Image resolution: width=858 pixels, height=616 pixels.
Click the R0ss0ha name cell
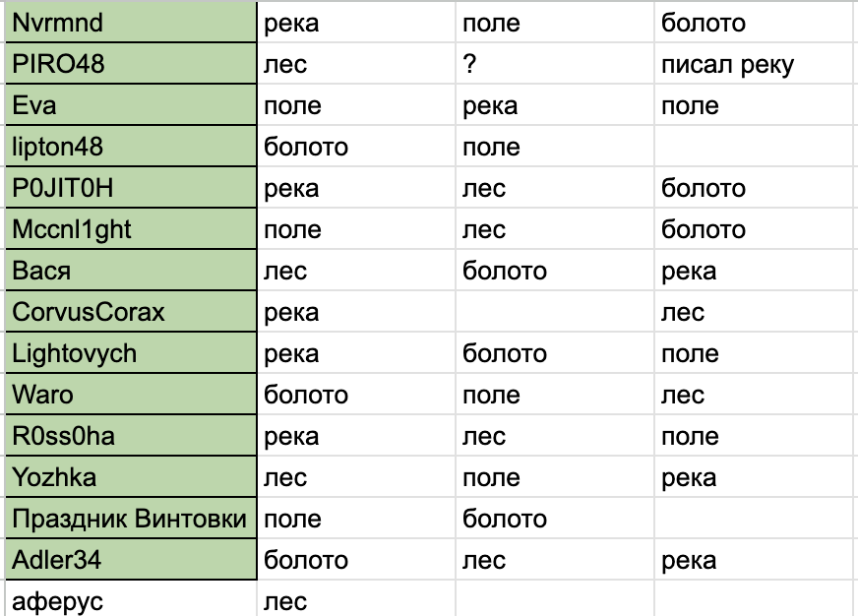[x=128, y=436]
